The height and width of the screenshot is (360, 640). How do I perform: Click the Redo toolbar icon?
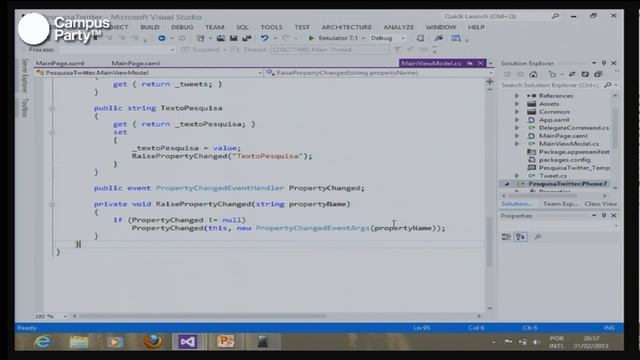click(286, 38)
